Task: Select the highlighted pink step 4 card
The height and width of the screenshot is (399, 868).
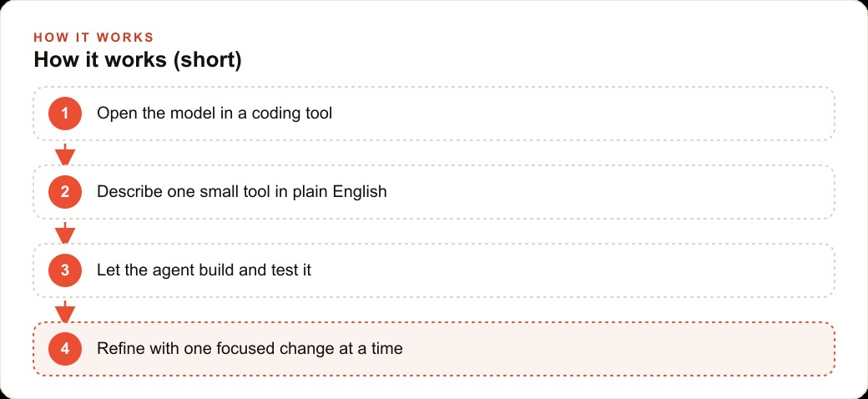Action: (434, 349)
